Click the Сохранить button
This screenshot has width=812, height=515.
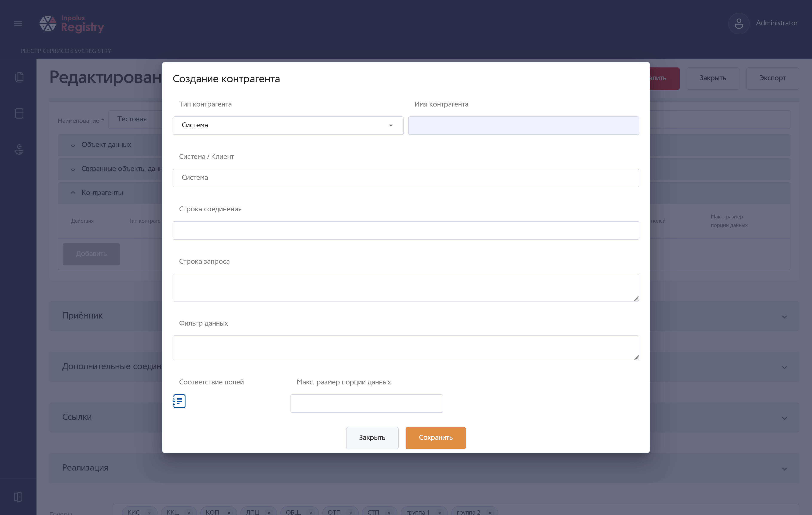pos(435,438)
